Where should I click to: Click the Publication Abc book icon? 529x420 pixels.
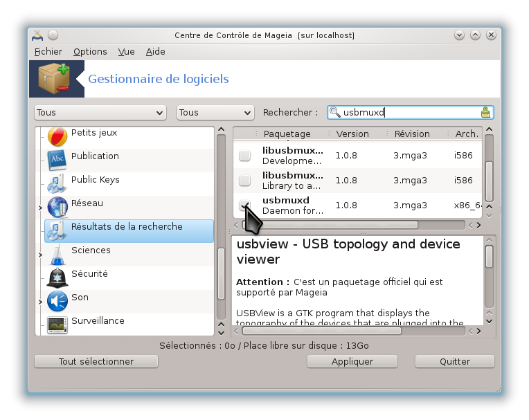(x=57, y=161)
